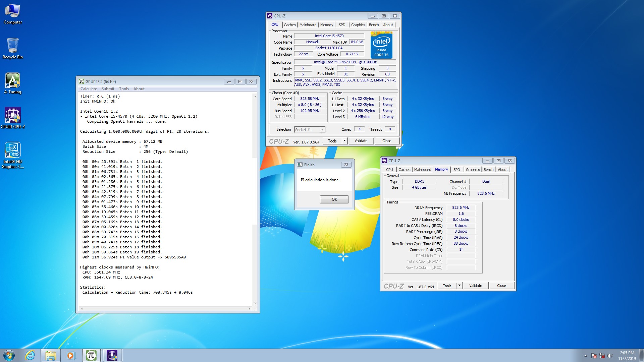Switch to Caches tab in lower CPU-Z window
Screen dimensions: 644x362
pyautogui.click(x=404, y=170)
